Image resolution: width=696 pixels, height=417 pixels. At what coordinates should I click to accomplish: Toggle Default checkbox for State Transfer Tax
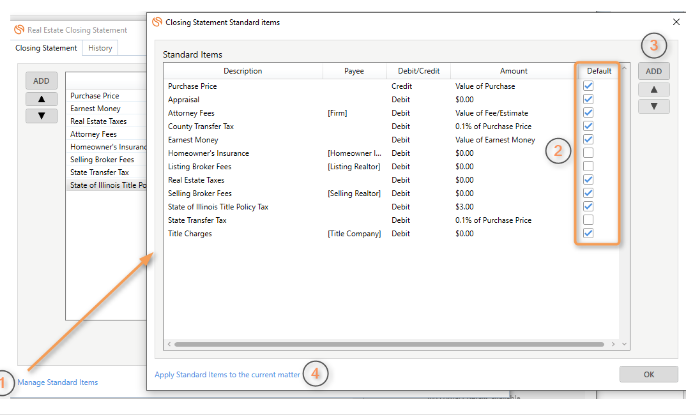coord(588,220)
